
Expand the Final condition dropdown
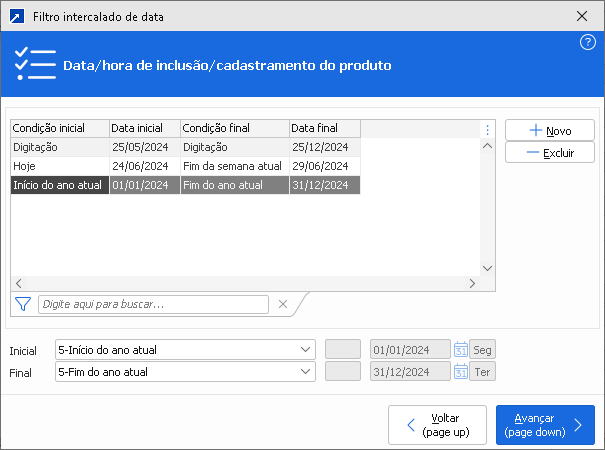pyautogui.click(x=306, y=372)
